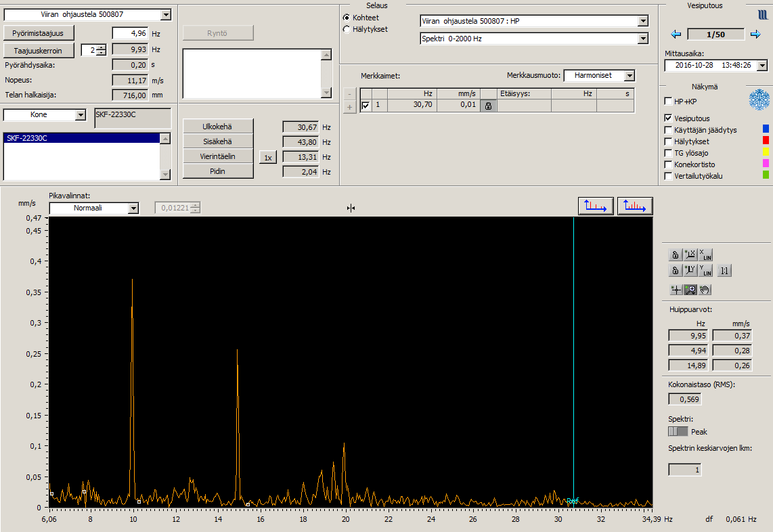Enable the Hälytykset view checkbox
The height and width of the screenshot is (532, 773).
click(x=669, y=141)
